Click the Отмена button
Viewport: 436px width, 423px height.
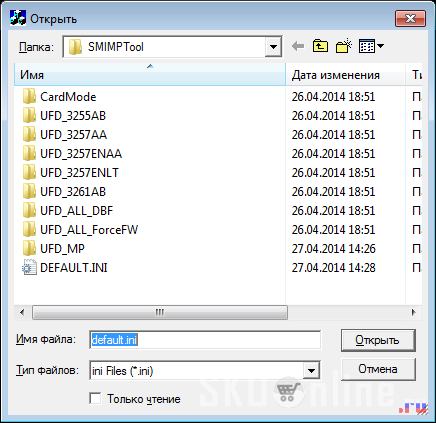378,369
